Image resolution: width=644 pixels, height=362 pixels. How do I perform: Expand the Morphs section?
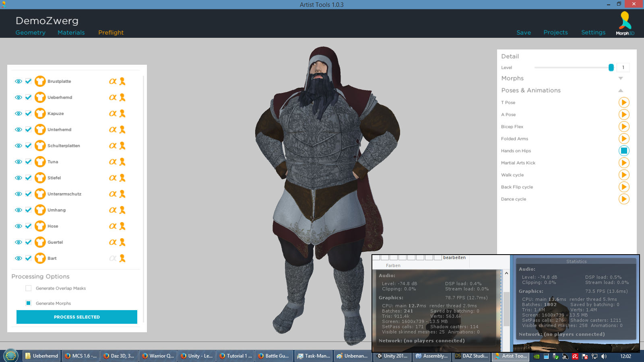(620, 78)
